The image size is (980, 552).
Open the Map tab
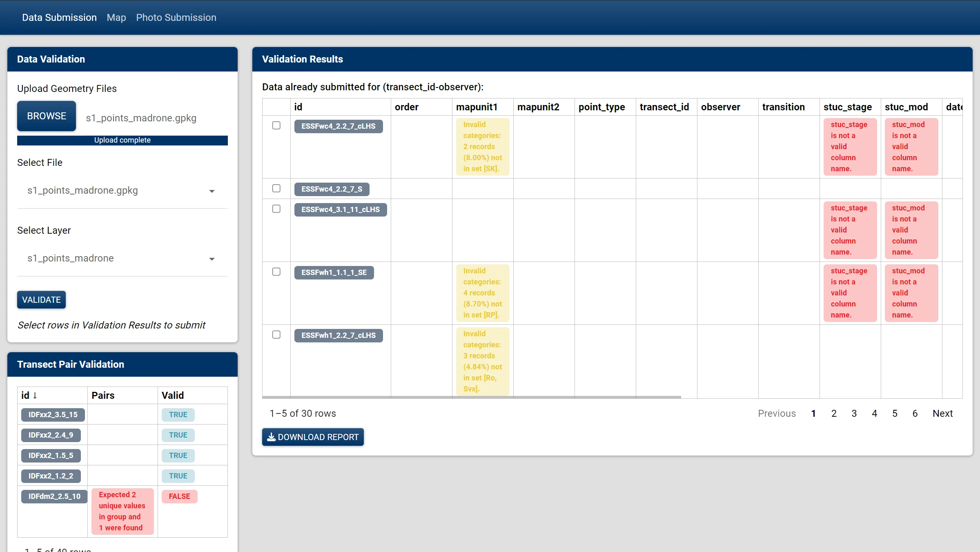116,18
